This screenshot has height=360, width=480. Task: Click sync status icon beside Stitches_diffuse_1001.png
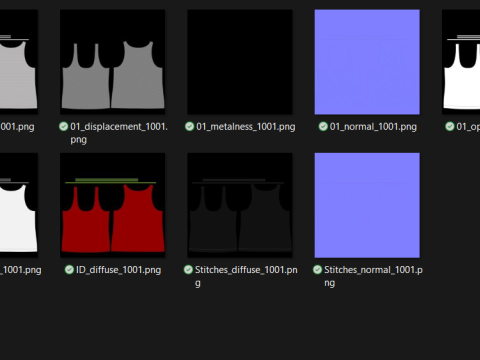click(x=188, y=270)
